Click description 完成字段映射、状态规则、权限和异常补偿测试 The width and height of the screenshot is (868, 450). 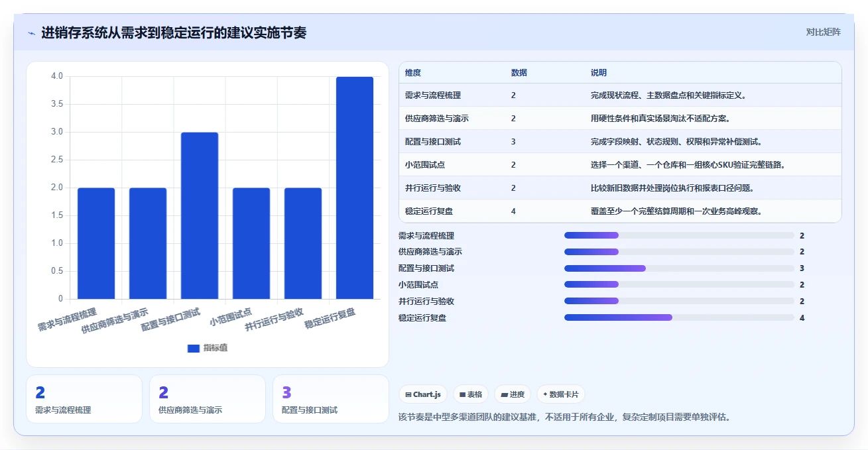pos(677,142)
